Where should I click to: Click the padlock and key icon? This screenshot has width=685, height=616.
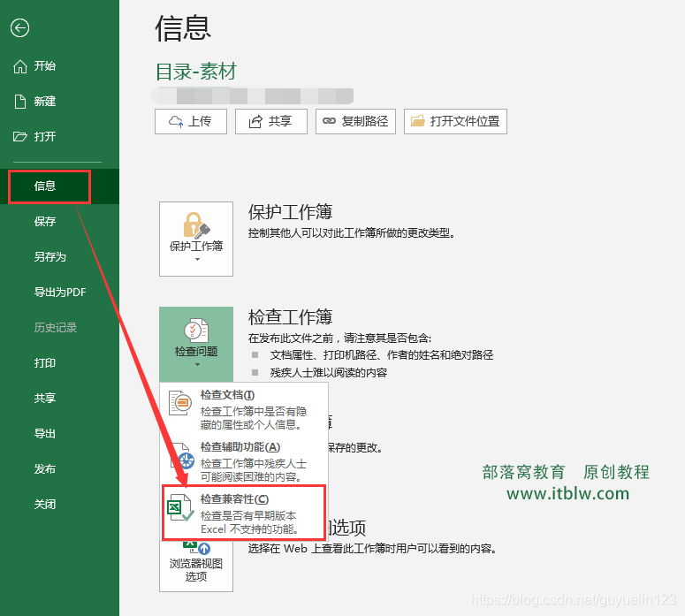click(196, 225)
